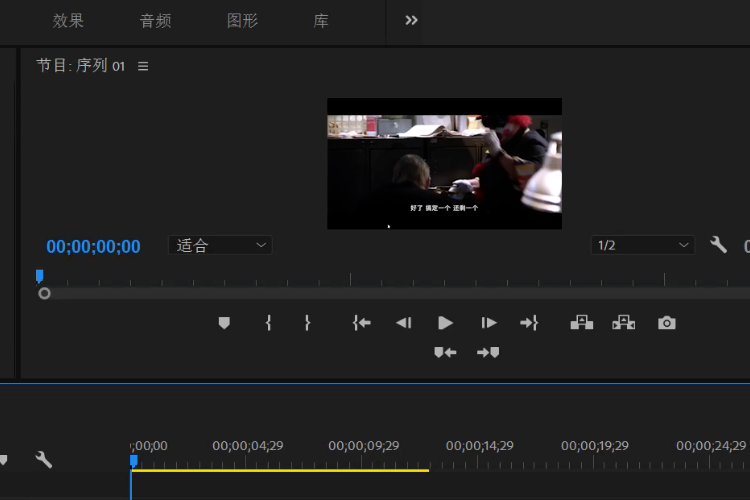Export frame with the camera icon
The width and height of the screenshot is (750, 500).
click(x=667, y=323)
